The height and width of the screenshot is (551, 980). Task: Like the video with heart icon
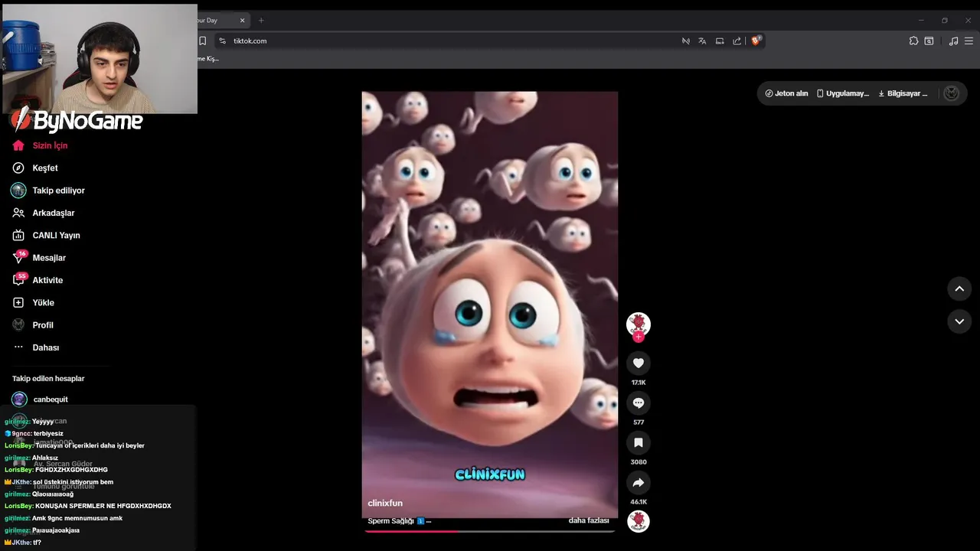point(639,363)
